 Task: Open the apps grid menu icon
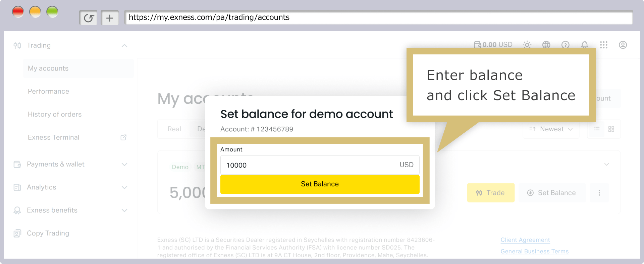pos(604,45)
